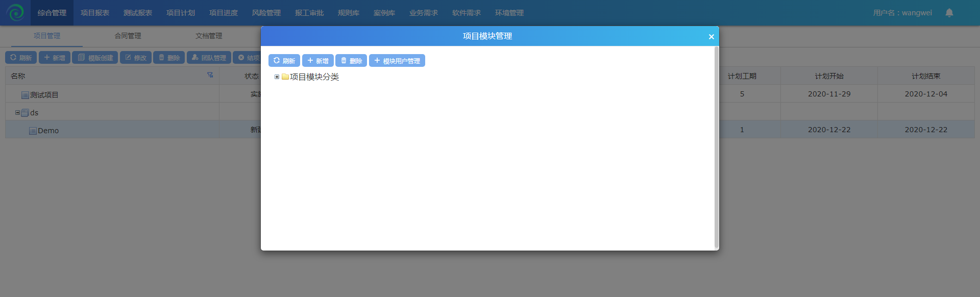Select the 测试项目 row
The width and height of the screenshot is (980, 297).
point(490,94)
